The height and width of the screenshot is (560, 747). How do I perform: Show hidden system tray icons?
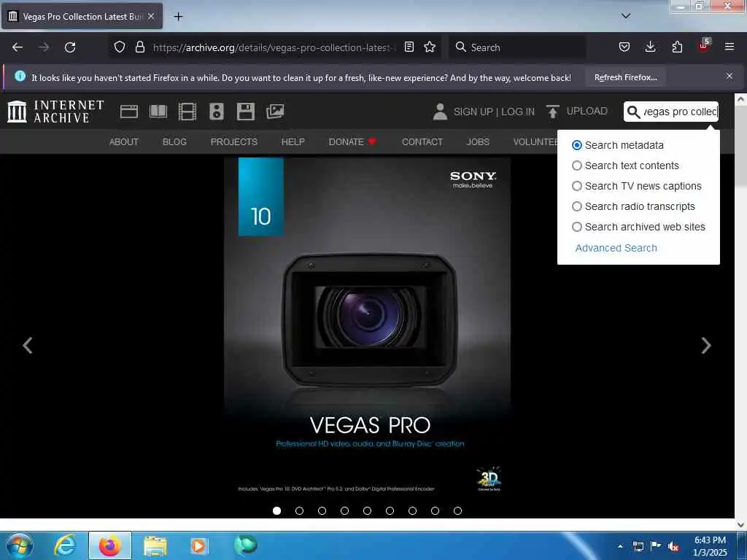(620, 546)
